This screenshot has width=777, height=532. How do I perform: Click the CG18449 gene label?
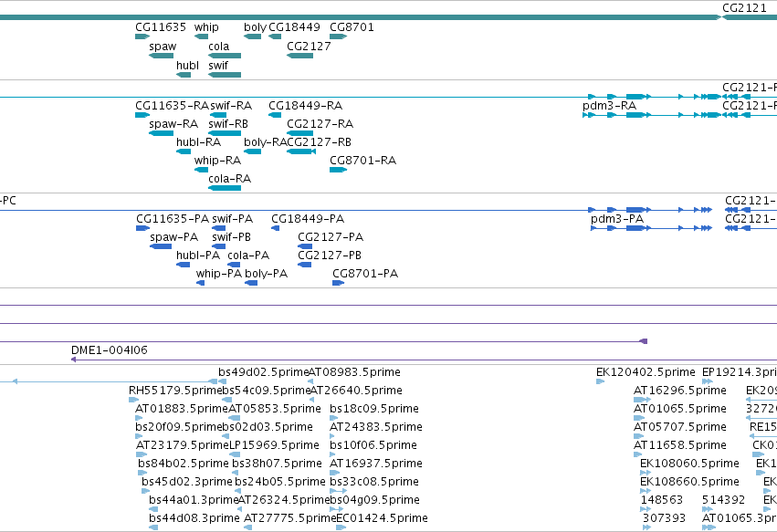(294, 27)
